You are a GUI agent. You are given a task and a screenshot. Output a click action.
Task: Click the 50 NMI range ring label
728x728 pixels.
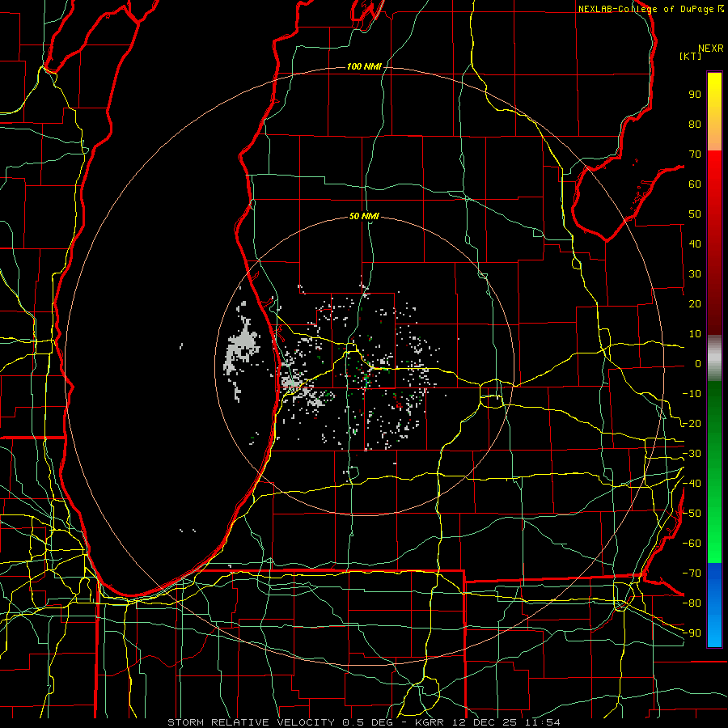(364, 216)
